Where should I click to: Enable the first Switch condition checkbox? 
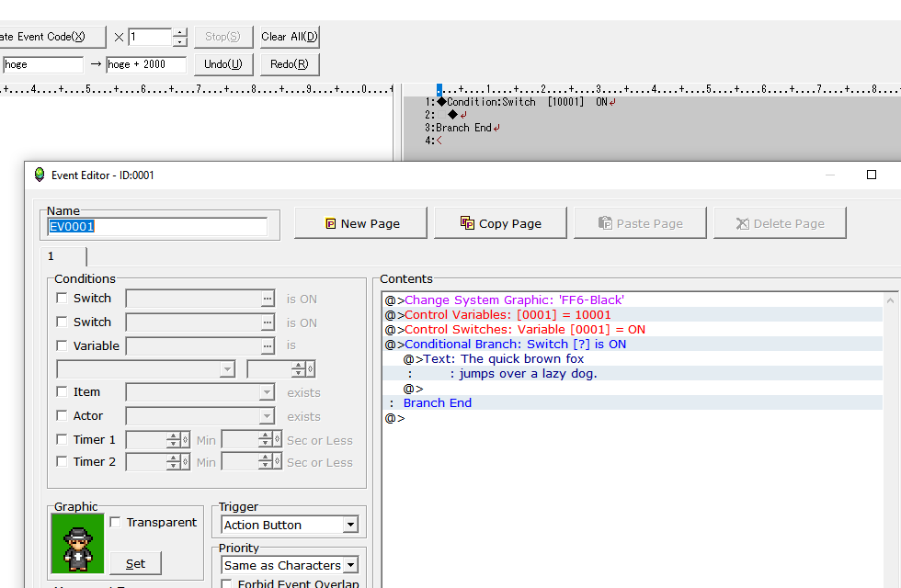pos(62,298)
